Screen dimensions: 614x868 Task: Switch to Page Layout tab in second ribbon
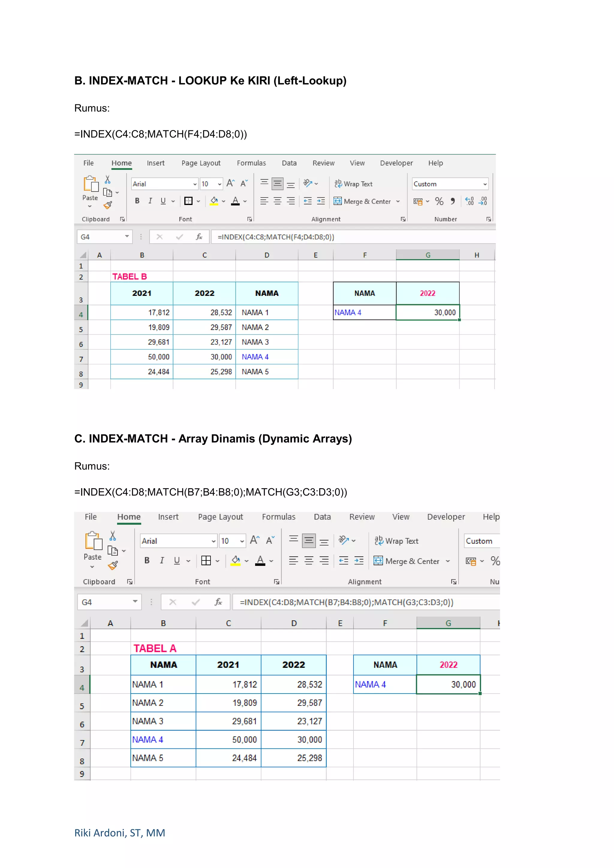coord(220,517)
